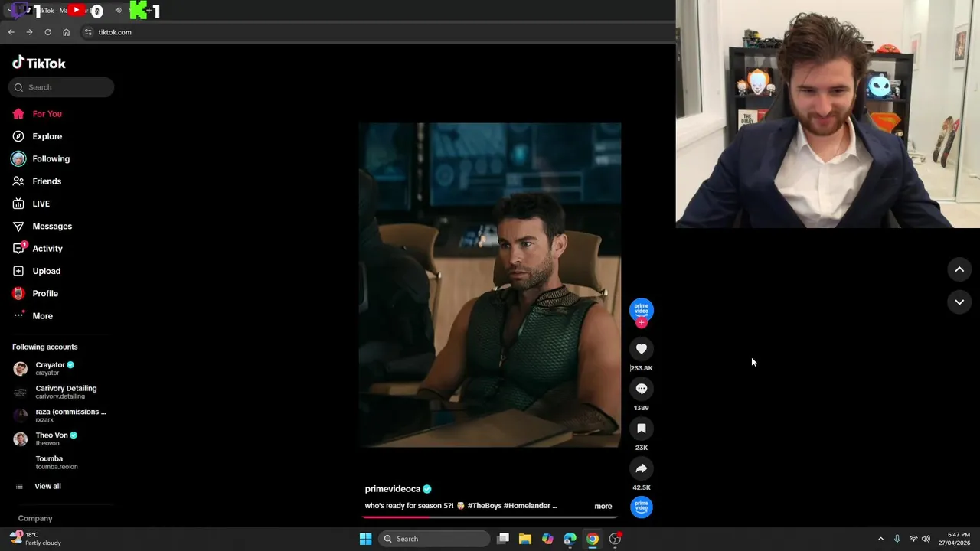Open the Explore page
The width and height of the screenshot is (980, 551).
37,136
